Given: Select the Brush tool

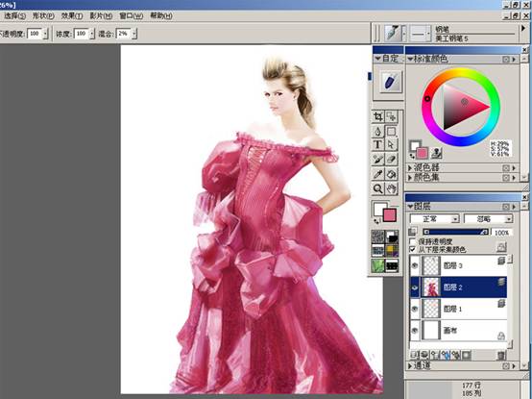Looking at the screenshot, I should point(377,160).
